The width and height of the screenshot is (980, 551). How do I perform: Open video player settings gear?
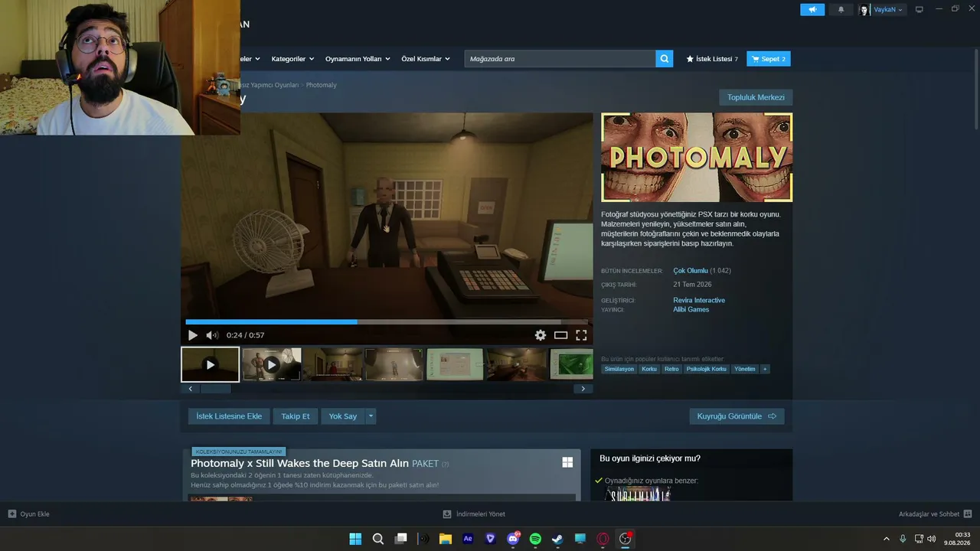541,335
